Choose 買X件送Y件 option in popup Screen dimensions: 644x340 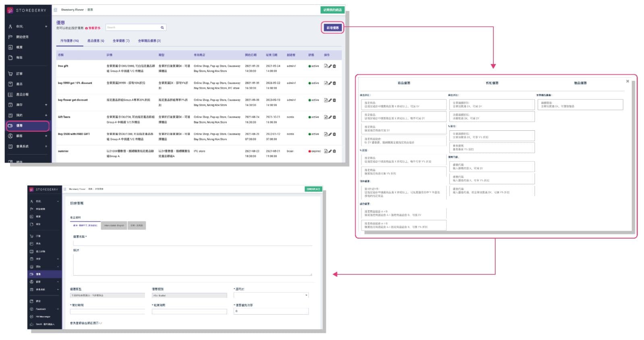tap(404, 192)
